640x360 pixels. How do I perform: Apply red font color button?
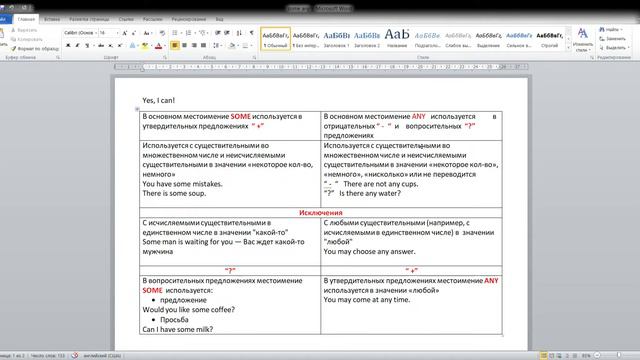pos(158,45)
